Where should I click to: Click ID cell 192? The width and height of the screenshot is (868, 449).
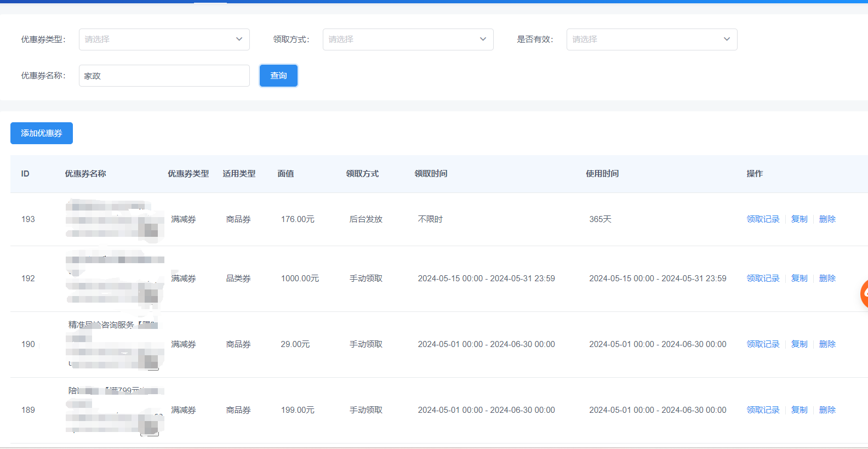point(28,279)
